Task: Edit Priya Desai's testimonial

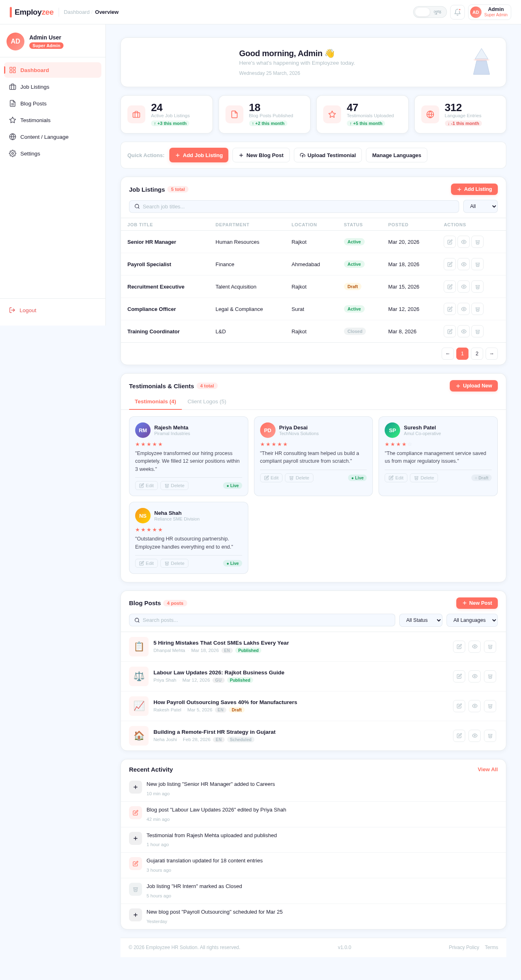Action: pos(271,478)
